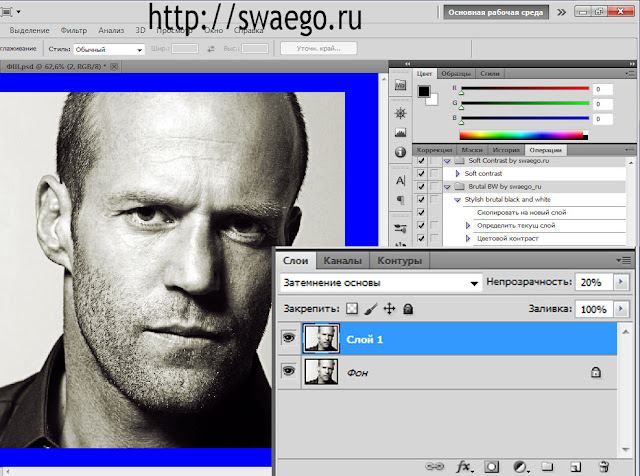Image resolution: width=640 pixels, height=476 pixels.
Task: Switch to the Контуры tab
Action: (x=399, y=260)
